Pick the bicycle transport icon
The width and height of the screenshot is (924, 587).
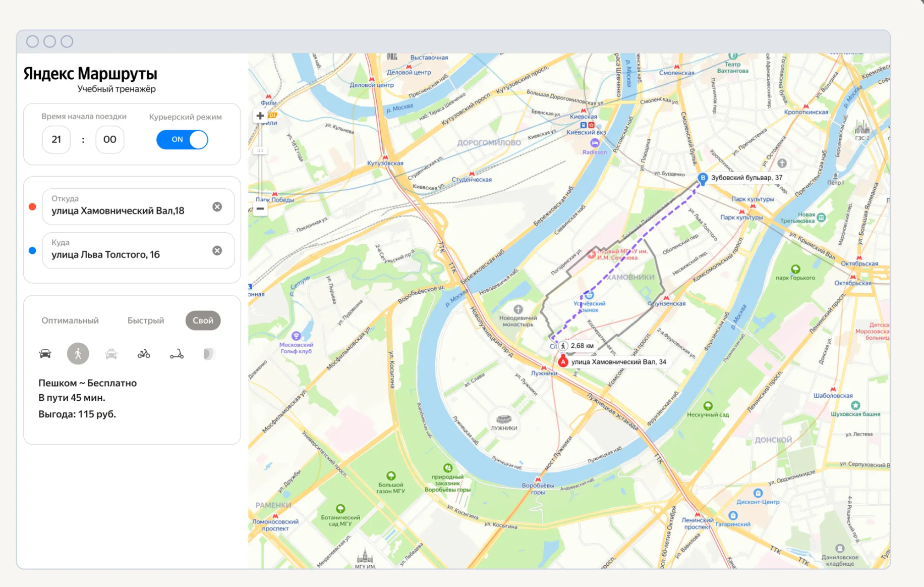(144, 354)
